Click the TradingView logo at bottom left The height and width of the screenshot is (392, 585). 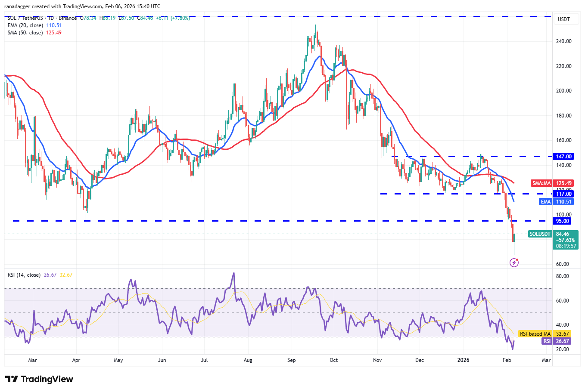click(39, 379)
